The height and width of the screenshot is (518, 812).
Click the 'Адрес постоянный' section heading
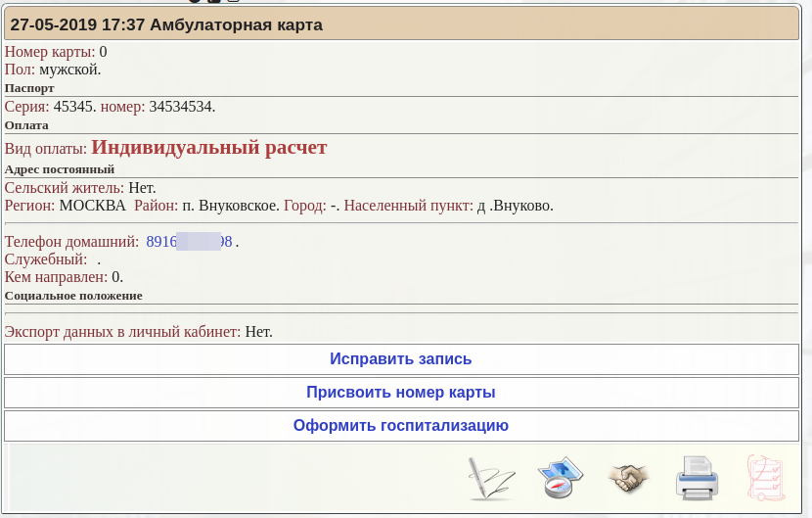point(59,169)
